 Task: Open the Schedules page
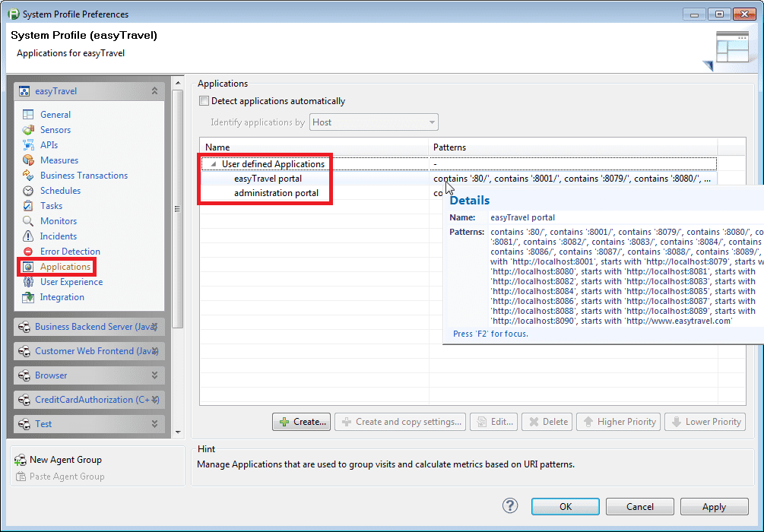(60, 191)
